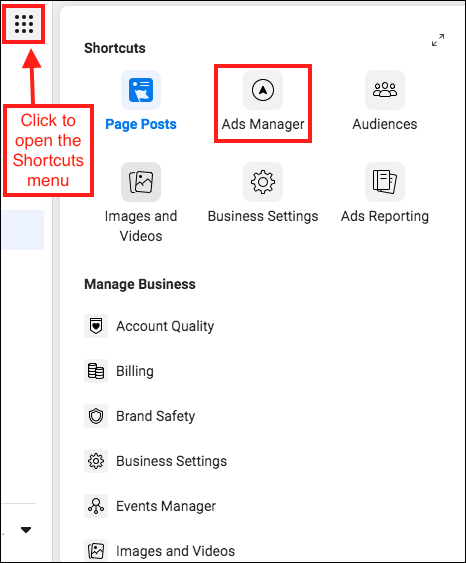The height and width of the screenshot is (563, 466).
Task: Open the Page Posts shortcut icon
Action: pos(141,90)
